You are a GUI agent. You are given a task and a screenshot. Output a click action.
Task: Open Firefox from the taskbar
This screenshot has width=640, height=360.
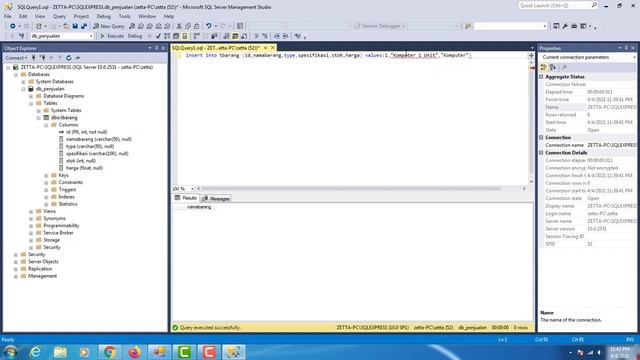[134, 352]
